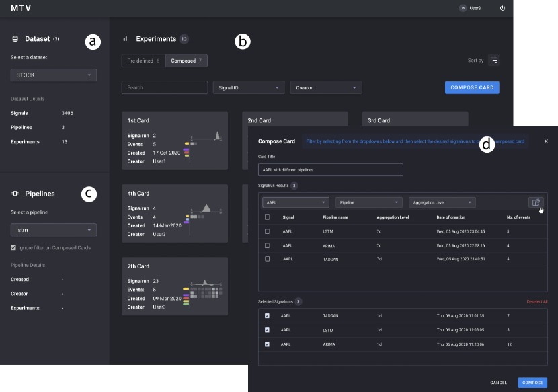Image resolution: width=558 pixels, height=392 pixels.
Task: Click the Card Title text field
Action: (331, 169)
